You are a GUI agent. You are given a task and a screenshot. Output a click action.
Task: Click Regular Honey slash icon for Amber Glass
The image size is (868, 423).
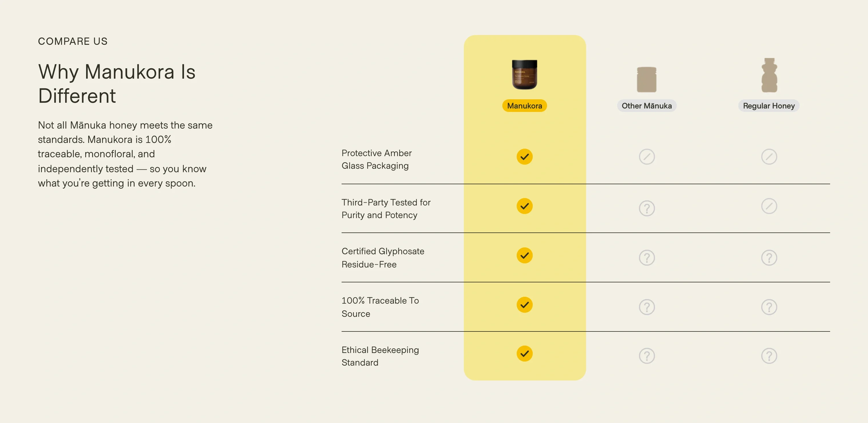(x=769, y=157)
